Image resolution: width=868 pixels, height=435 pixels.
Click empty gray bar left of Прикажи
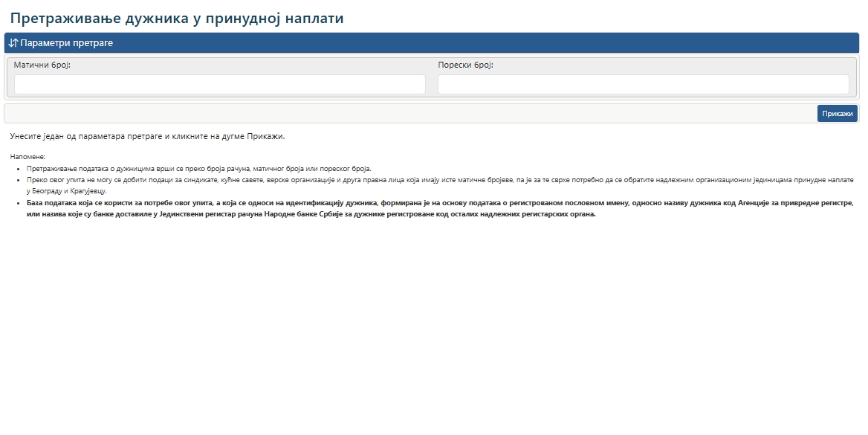409,114
